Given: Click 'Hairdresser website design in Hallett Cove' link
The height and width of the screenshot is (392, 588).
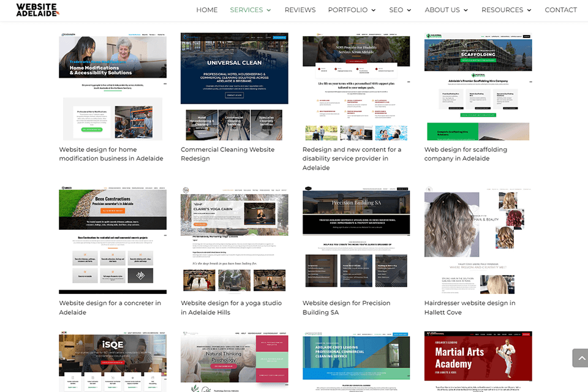Looking at the screenshot, I should coord(470,307).
